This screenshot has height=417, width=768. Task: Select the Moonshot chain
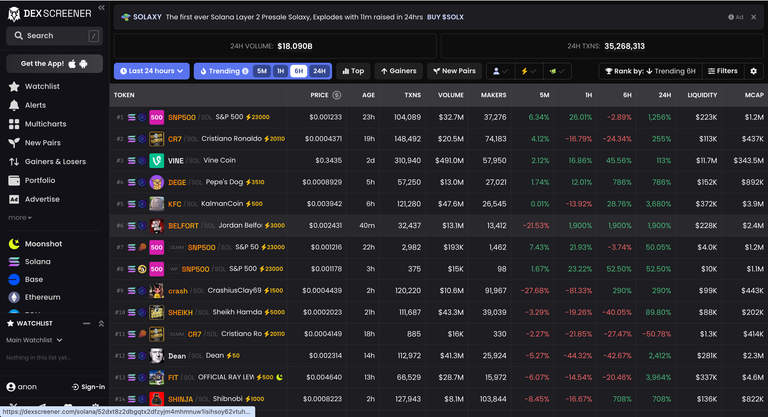pos(35,244)
